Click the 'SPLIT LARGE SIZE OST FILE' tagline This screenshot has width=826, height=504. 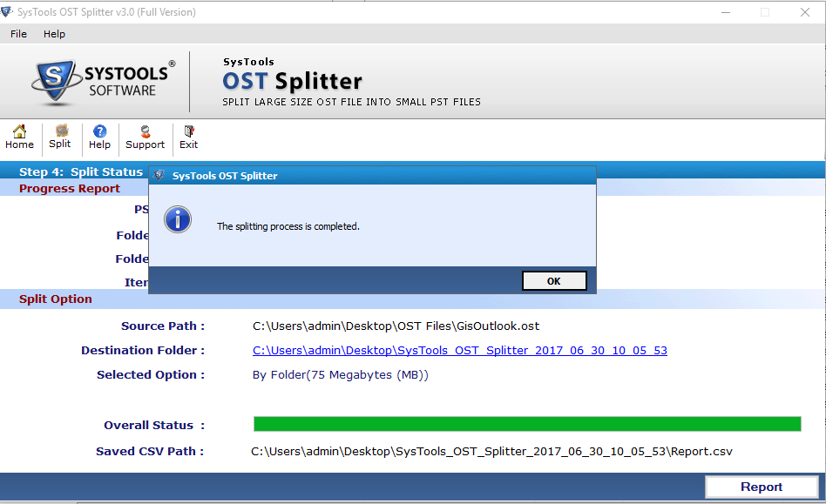pyautogui.click(x=351, y=102)
